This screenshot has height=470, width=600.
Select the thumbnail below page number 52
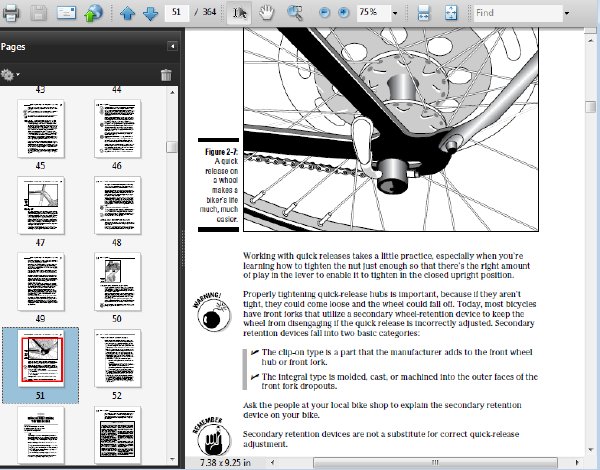pyautogui.click(x=117, y=435)
